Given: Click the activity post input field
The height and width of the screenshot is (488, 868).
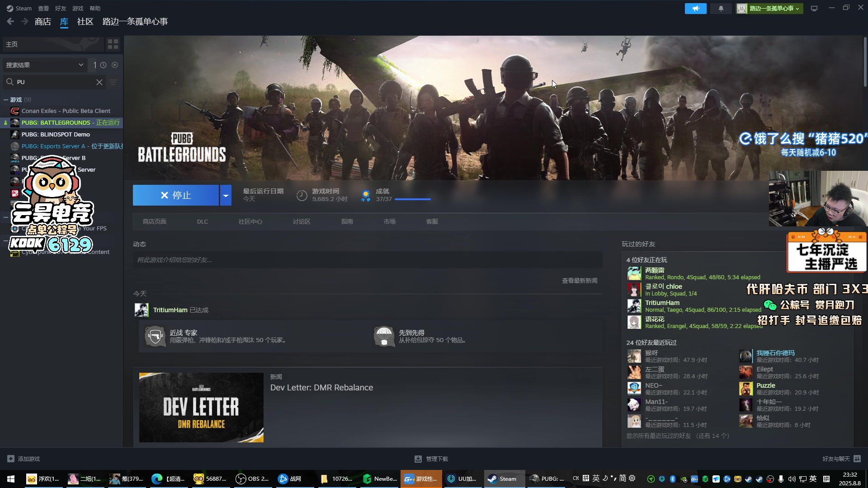Looking at the screenshot, I should tap(368, 260).
